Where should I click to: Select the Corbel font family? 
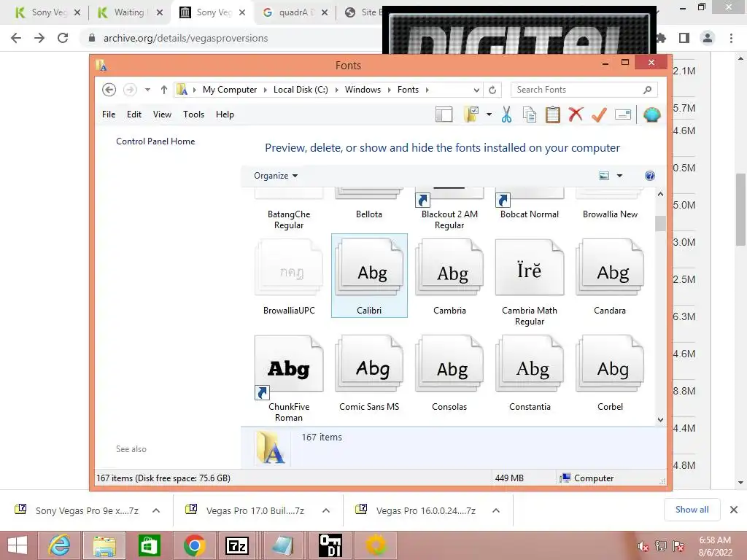point(610,373)
